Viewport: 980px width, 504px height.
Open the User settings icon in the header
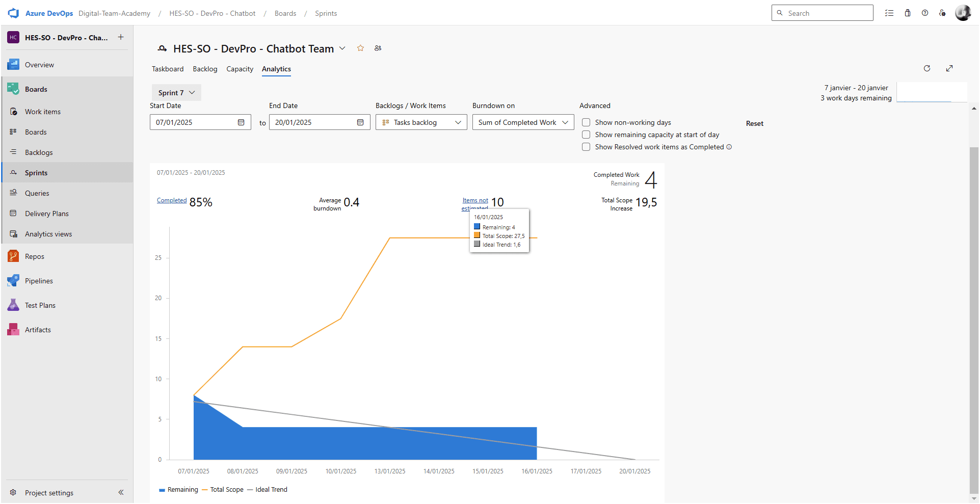click(942, 13)
